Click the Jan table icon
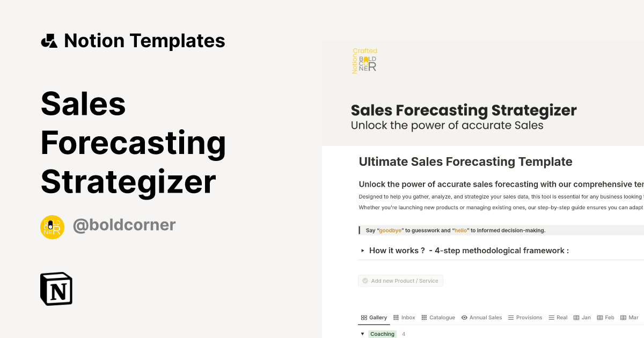The width and height of the screenshot is (644, 338). pyautogui.click(x=576, y=317)
